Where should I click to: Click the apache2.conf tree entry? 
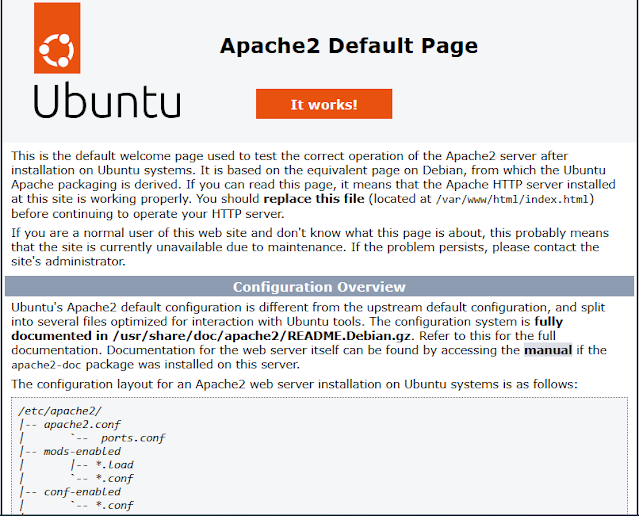(82, 424)
